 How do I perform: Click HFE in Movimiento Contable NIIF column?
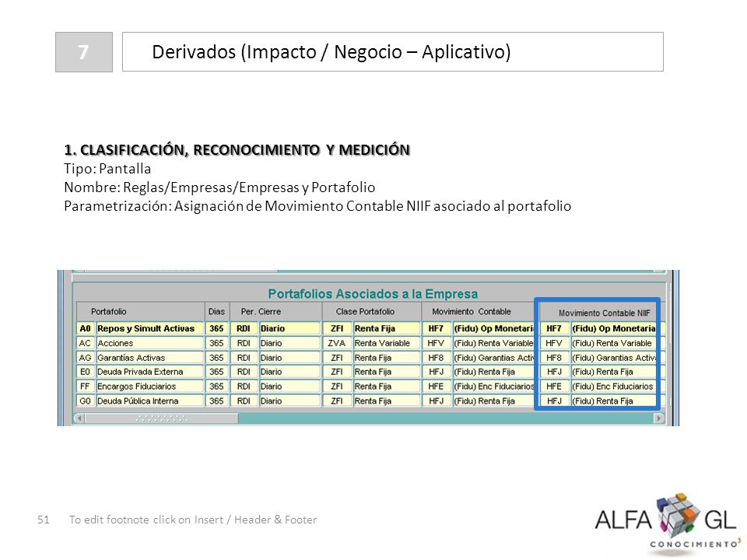555,387
